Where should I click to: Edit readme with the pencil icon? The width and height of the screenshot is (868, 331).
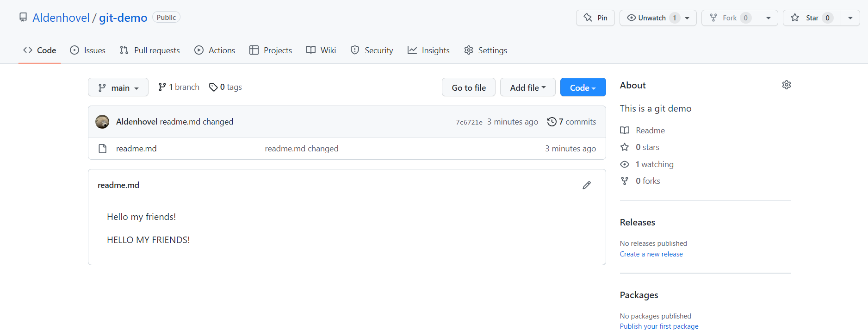(587, 185)
